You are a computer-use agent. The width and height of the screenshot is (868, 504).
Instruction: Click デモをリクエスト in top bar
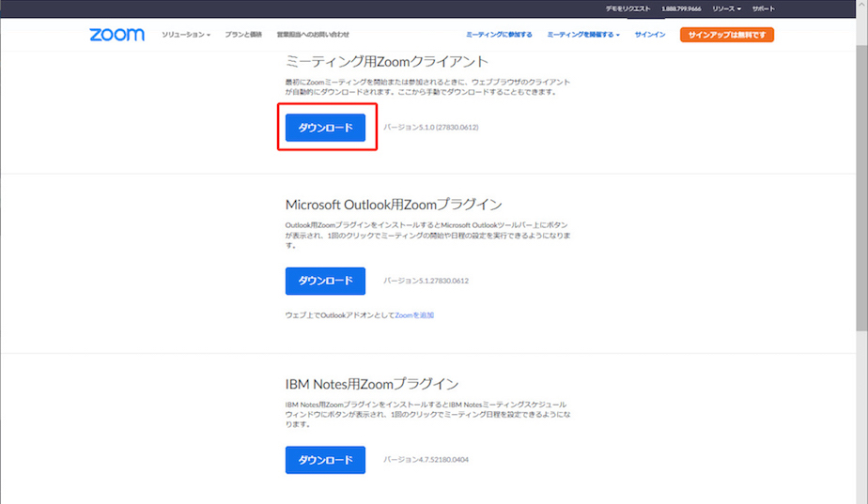pos(628,8)
